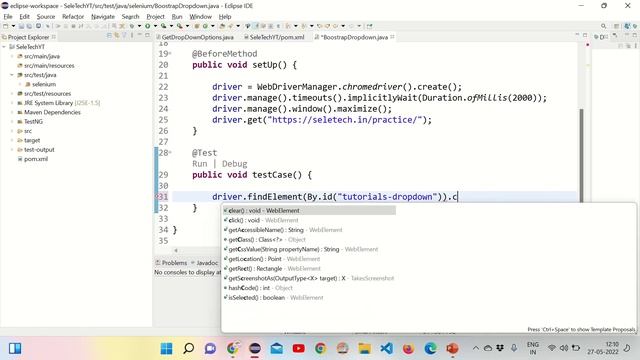Click the Open Perspective icon
This screenshot has width=640, height=360.
click(617, 26)
